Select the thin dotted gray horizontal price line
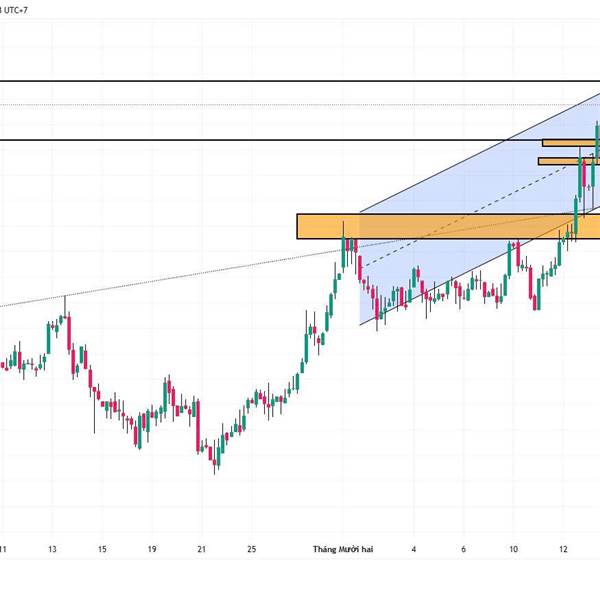 coord(300,104)
